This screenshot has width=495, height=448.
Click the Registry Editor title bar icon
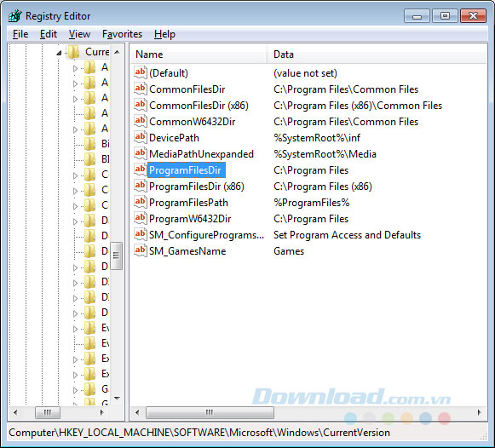[14, 16]
